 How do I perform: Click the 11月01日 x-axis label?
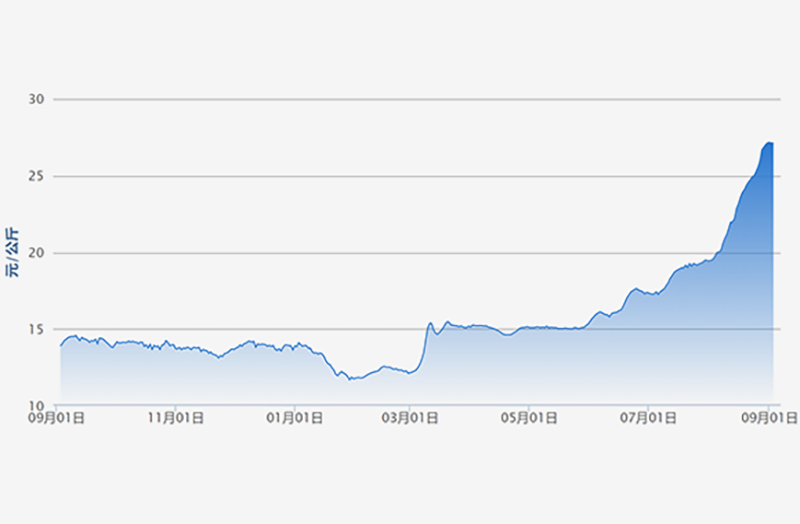click(x=175, y=420)
